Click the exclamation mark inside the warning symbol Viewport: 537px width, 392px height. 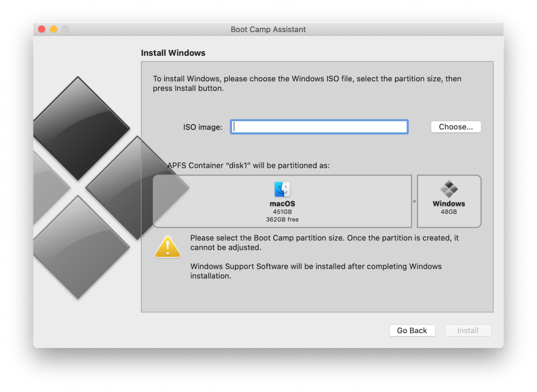tap(168, 247)
